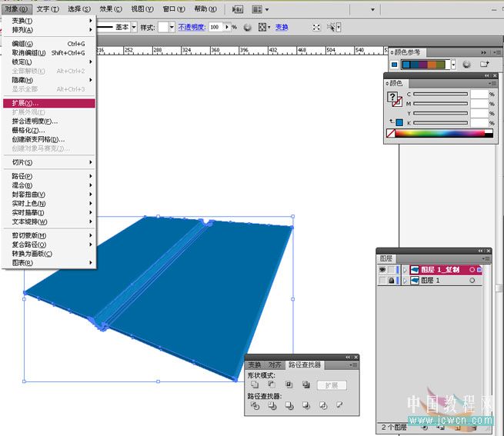Click swap fill and stroke arrow in 颜色 panel
This screenshot has width=504, height=436.
(391, 121)
